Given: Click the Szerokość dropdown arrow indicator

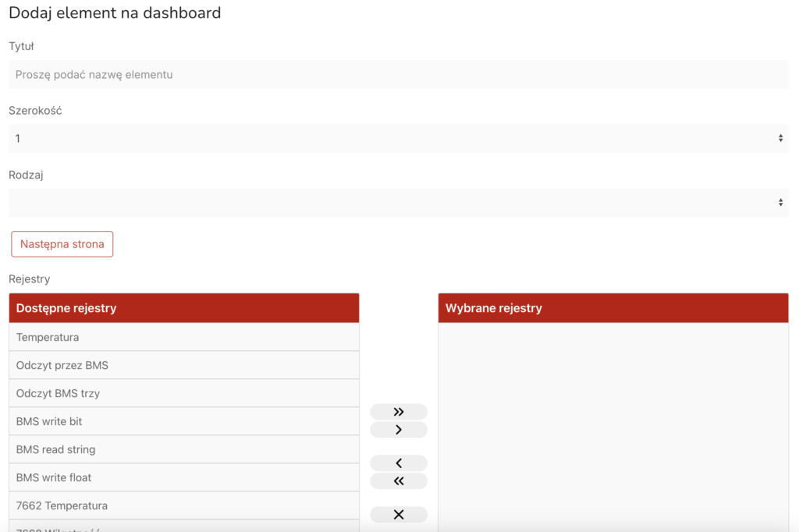Looking at the screenshot, I should click(780, 138).
